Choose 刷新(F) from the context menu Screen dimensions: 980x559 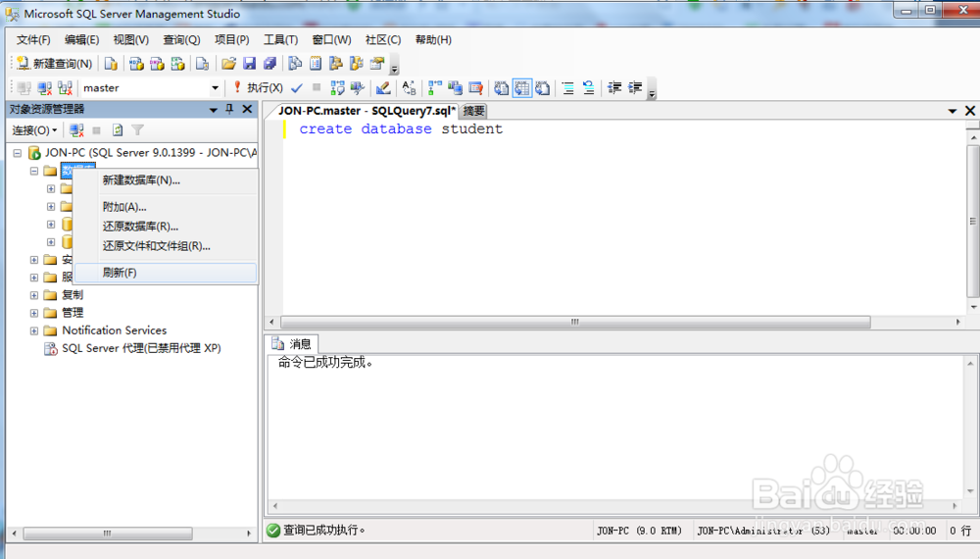tap(166, 273)
